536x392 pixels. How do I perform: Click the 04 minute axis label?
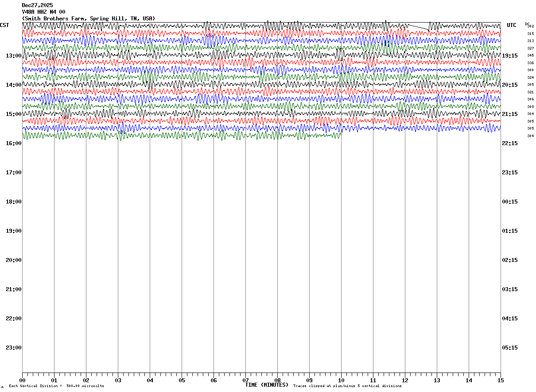tap(150, 380)
